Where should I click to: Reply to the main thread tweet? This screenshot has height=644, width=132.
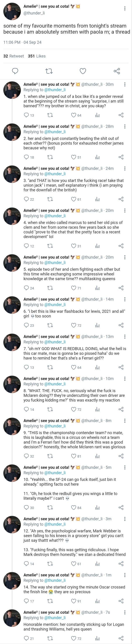coord(15,71)
